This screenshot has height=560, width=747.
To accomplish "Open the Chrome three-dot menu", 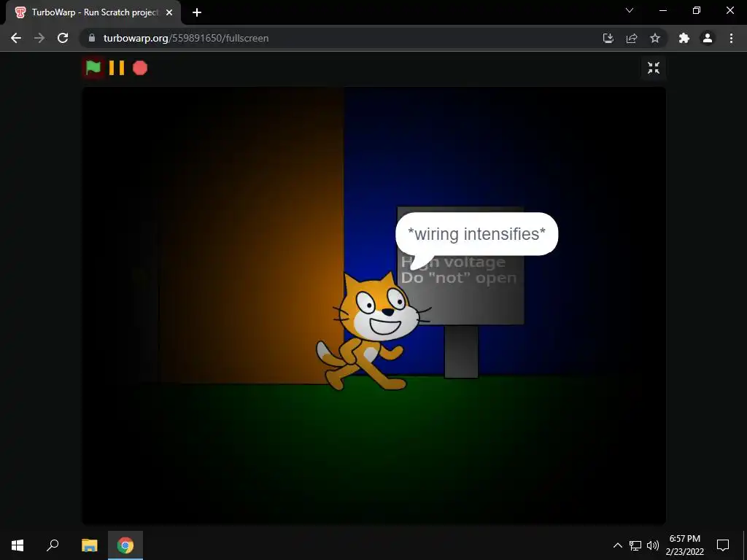I will pos(731,38).
